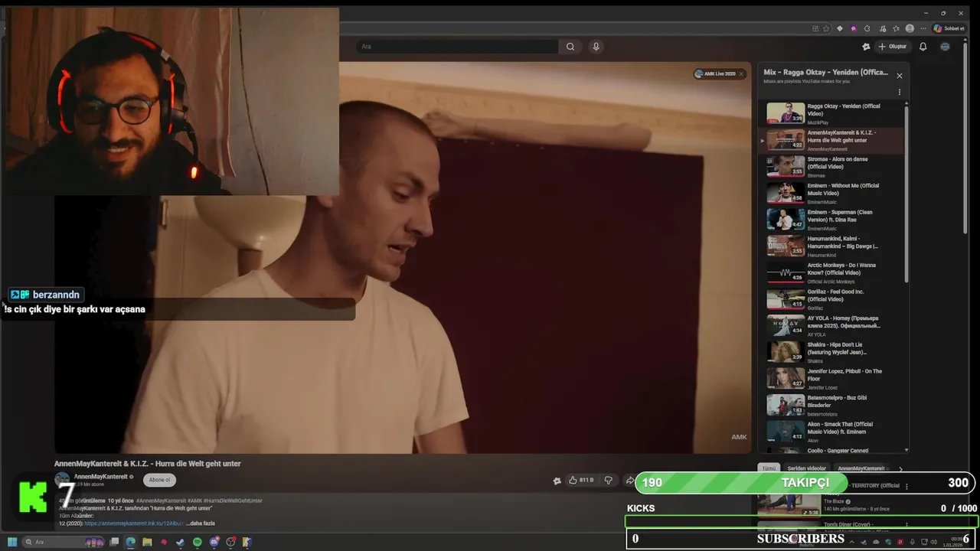Open the browser profile avatar
Screen dimensions: 980x551
click(910, 28)
